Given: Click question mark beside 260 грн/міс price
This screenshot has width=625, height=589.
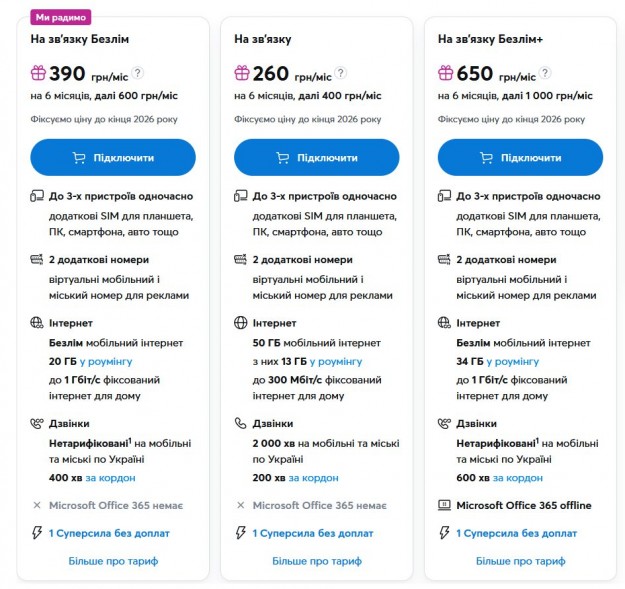Looking at the screenshot, I should tap(341, 73).
